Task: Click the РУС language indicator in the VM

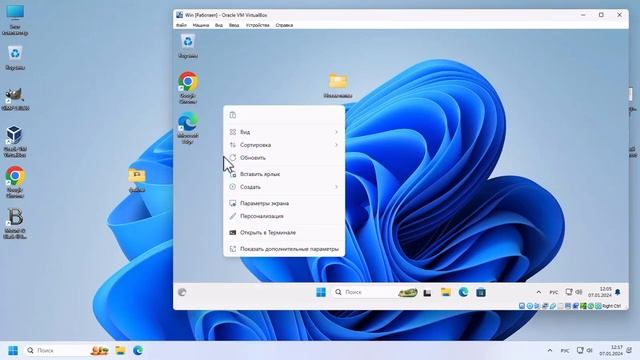Action: pos(553,293)
